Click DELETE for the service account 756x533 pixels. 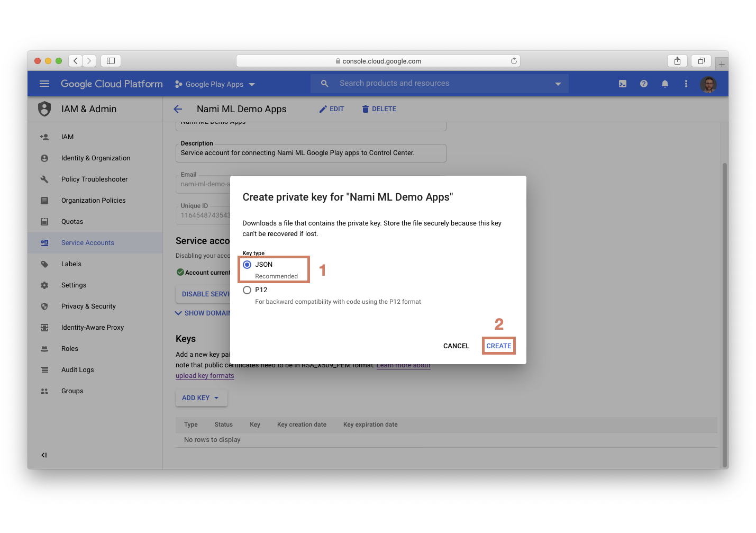coord(379,109)
